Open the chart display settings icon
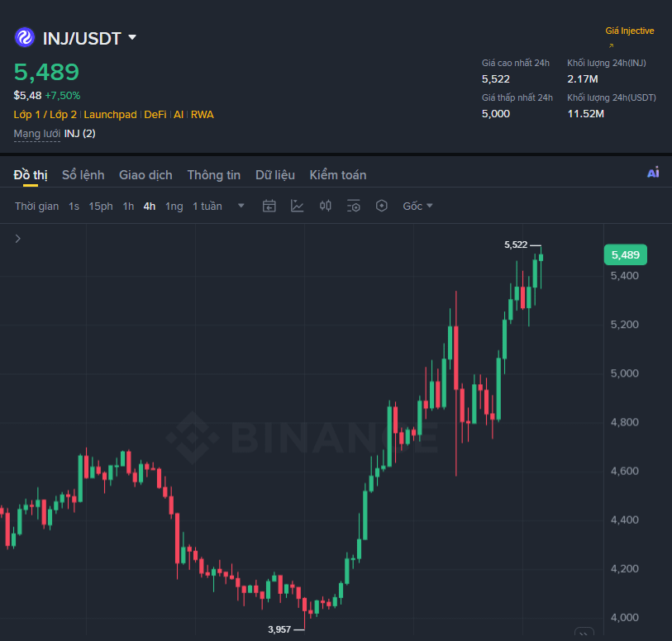The height and width of the screenshot is (641, 672). click(x=354, y=206)
